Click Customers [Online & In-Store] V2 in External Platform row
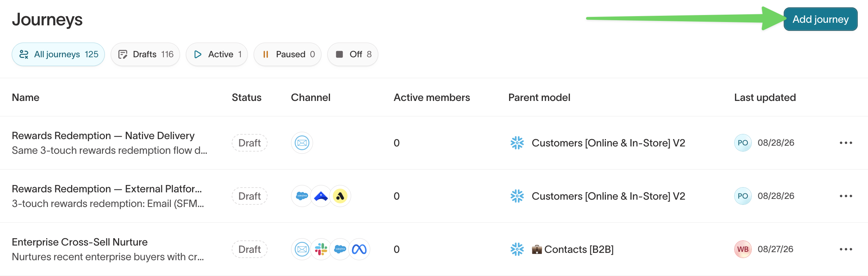 (x=608, y=196)
